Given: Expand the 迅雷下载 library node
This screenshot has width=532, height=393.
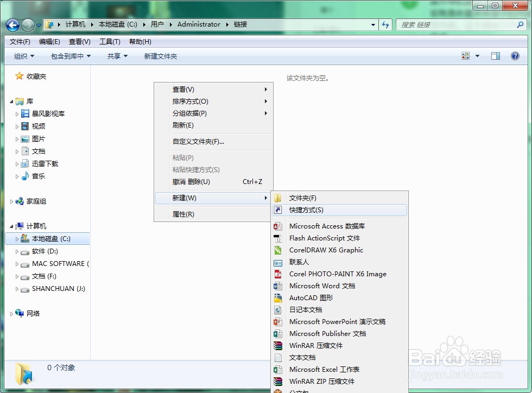Looking at the screenshot, I should point(17,164).
